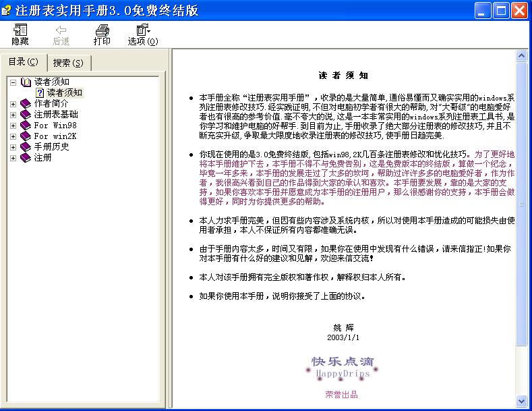The width and height of the screenshot is (532, 411).
Task: Expand the For win2K tree node
Action: coord(13,136)
